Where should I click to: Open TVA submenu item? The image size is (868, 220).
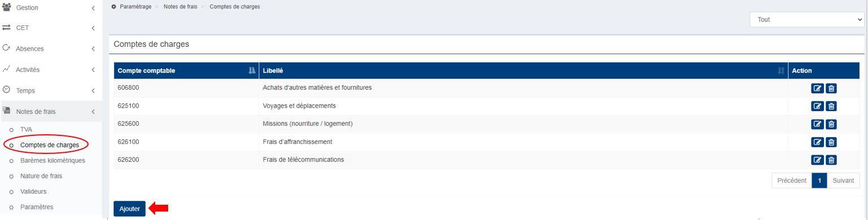point(26,129)
